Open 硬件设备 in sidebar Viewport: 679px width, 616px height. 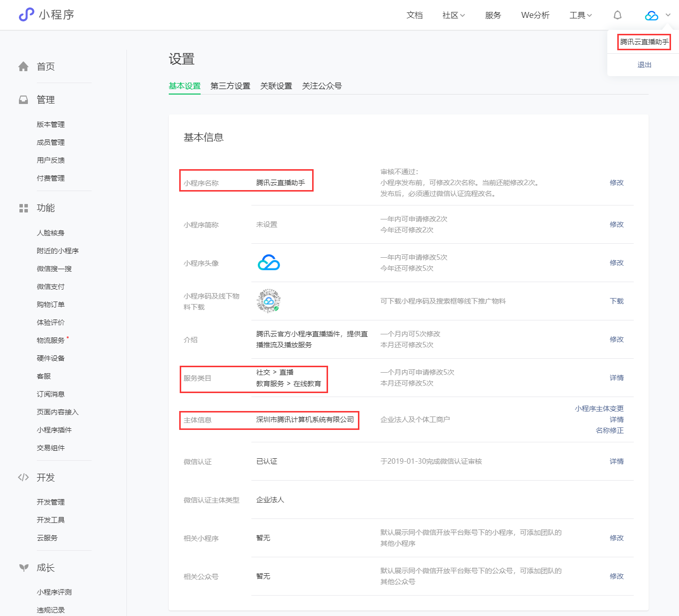(51, 358)
